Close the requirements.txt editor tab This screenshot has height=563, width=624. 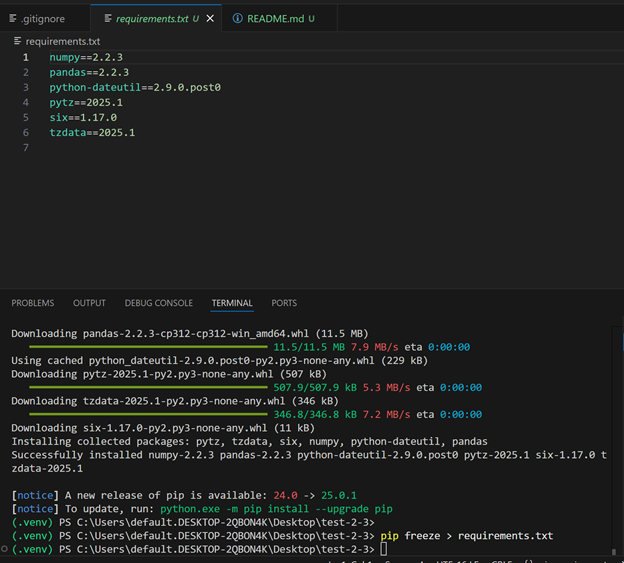pos(210,18)
